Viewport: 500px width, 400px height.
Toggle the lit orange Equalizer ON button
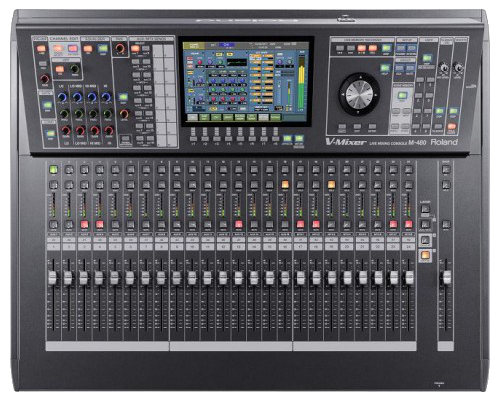pos(88,49)
